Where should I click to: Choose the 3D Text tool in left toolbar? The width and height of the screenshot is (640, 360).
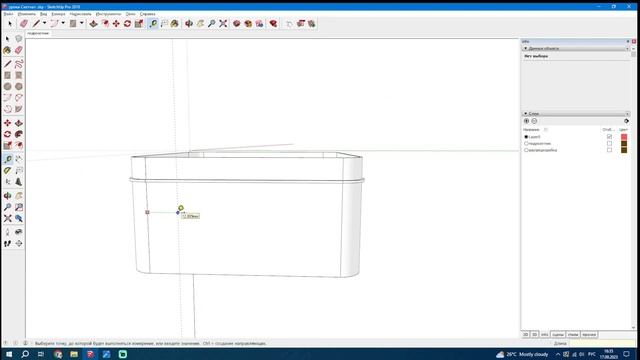[19, 182]
